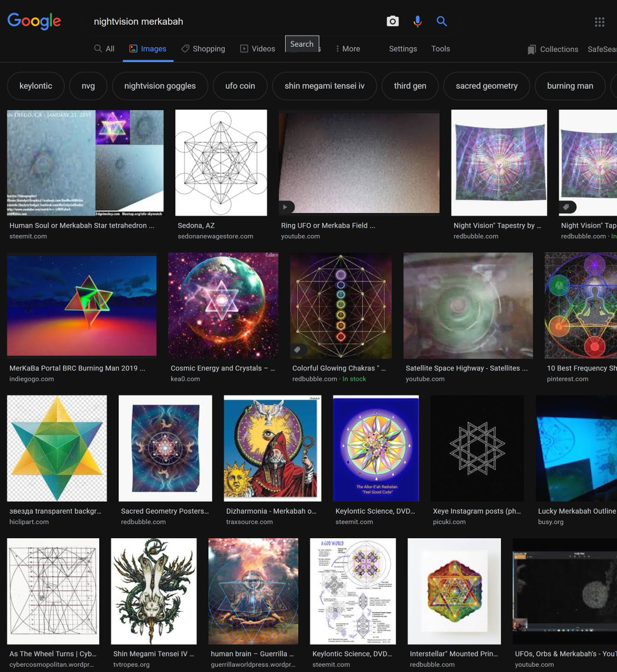617x672 pixels.
Task: Open 10 Best Frequency pinterest image
Action: coord(581,305)
